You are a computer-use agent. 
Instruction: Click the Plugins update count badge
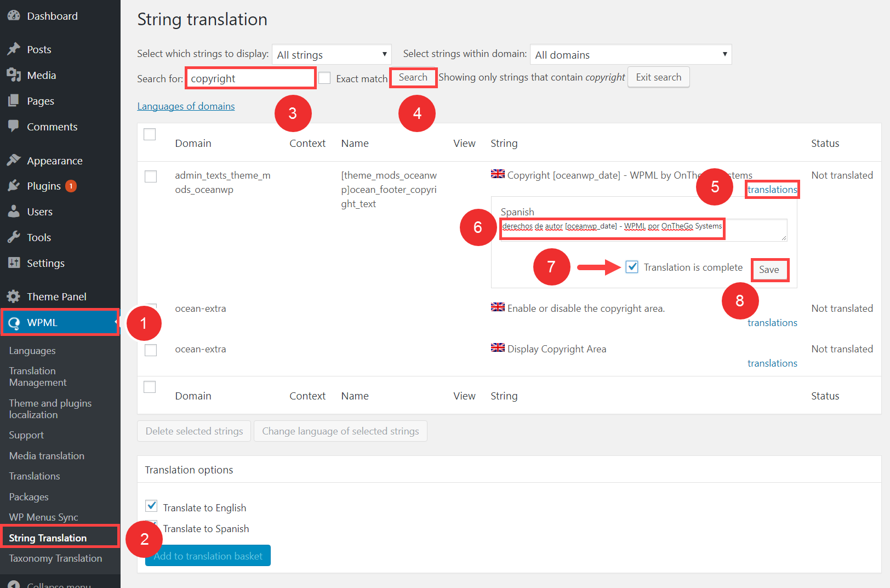71,186
